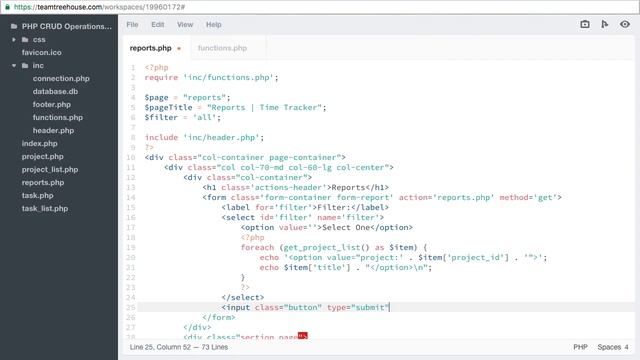Click the PHP language selector in status bar

(x=580, y=347)
